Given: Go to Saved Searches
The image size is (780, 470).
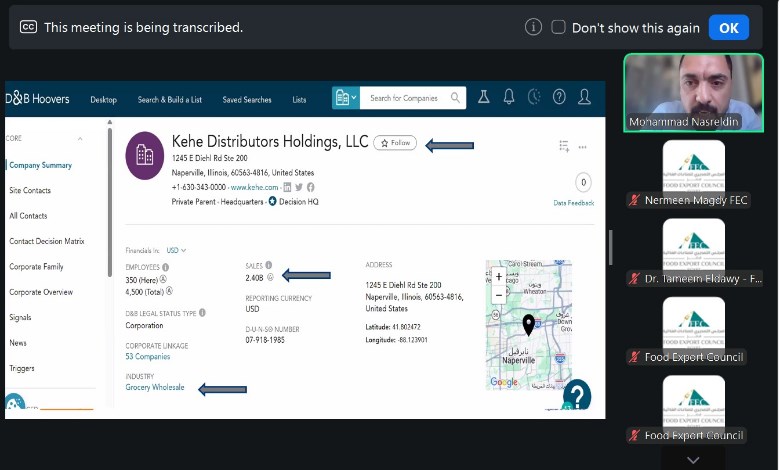Looking at the screenshot, I should pyautogui.click(x=247, y=99).
